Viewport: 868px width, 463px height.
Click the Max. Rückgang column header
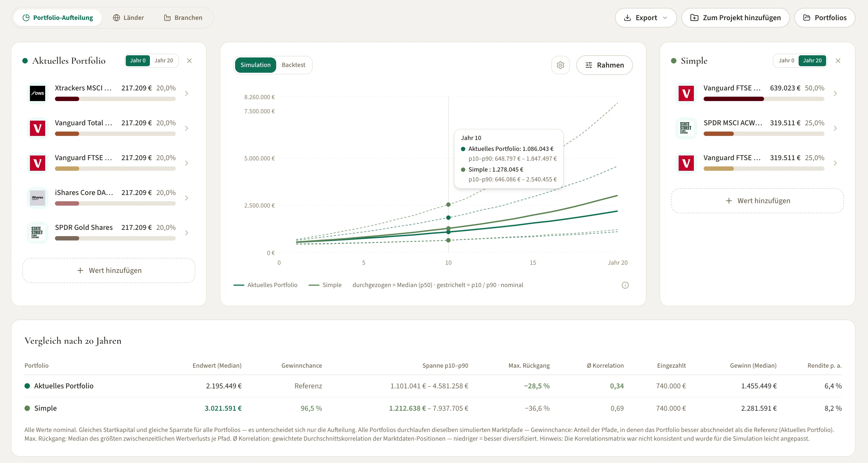click(529, 365)
